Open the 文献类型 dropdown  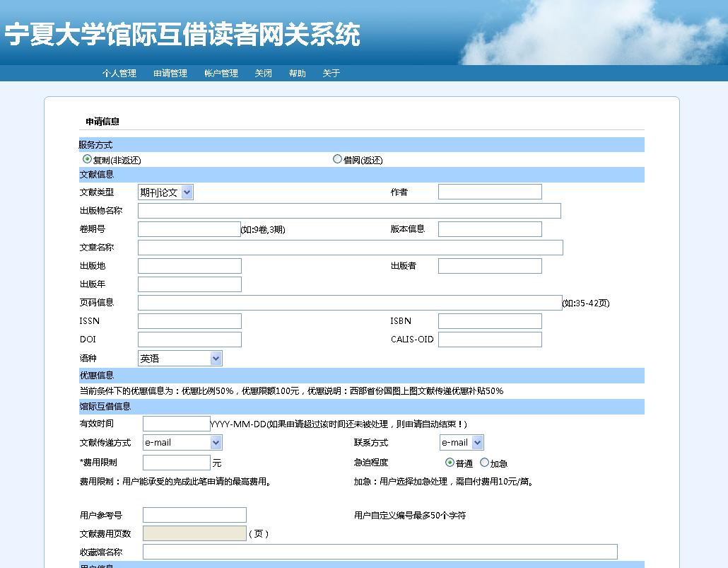click(x=166, y=192)
